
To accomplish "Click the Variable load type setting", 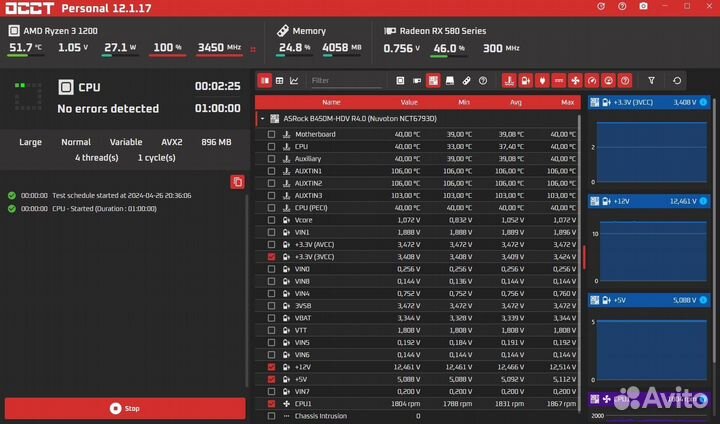I will click(x=126, y=142).
